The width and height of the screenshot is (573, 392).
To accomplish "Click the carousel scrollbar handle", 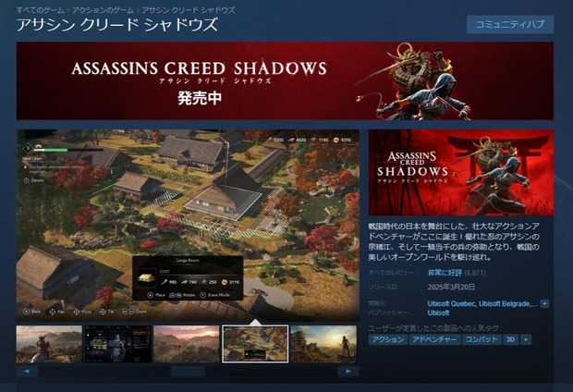I will (x=188, y=371).
